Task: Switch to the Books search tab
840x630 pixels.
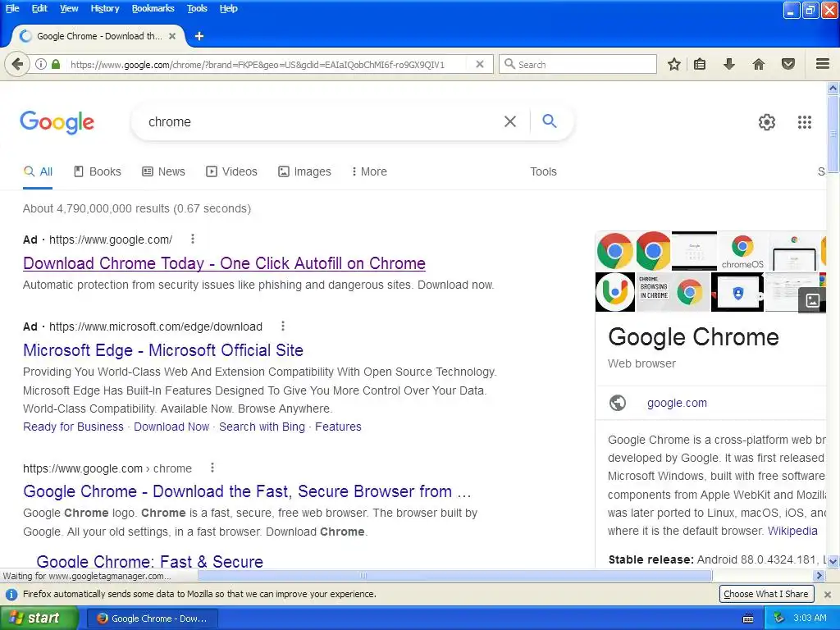Action: pyautogui.click(x=97, y=171)
